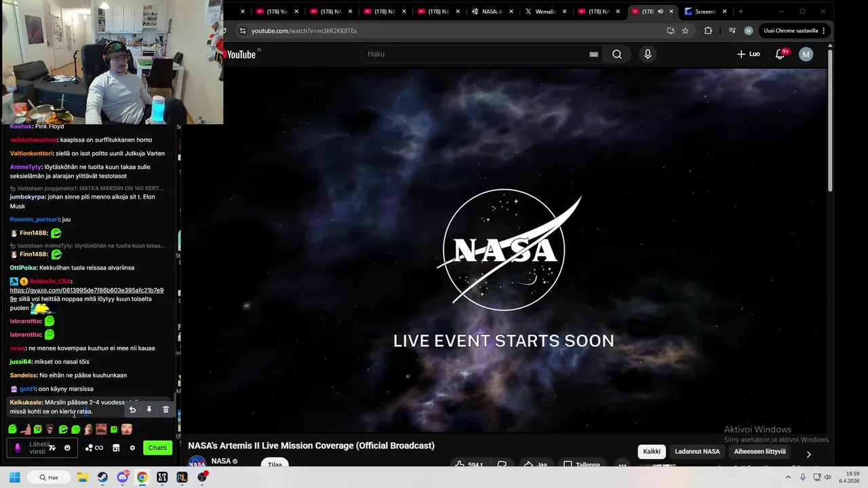The image size is (868, 488).
Task: Insert the Patrick pointing emote
Action: point(26,429)
